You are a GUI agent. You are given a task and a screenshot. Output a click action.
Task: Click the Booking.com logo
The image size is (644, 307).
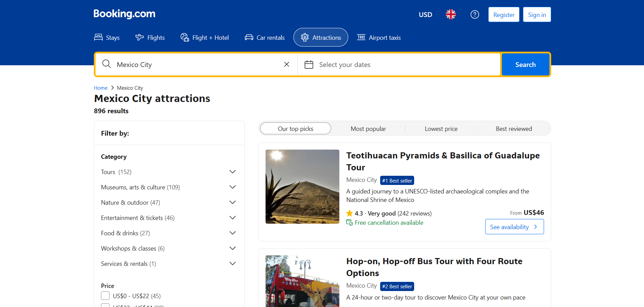[124, 14]
